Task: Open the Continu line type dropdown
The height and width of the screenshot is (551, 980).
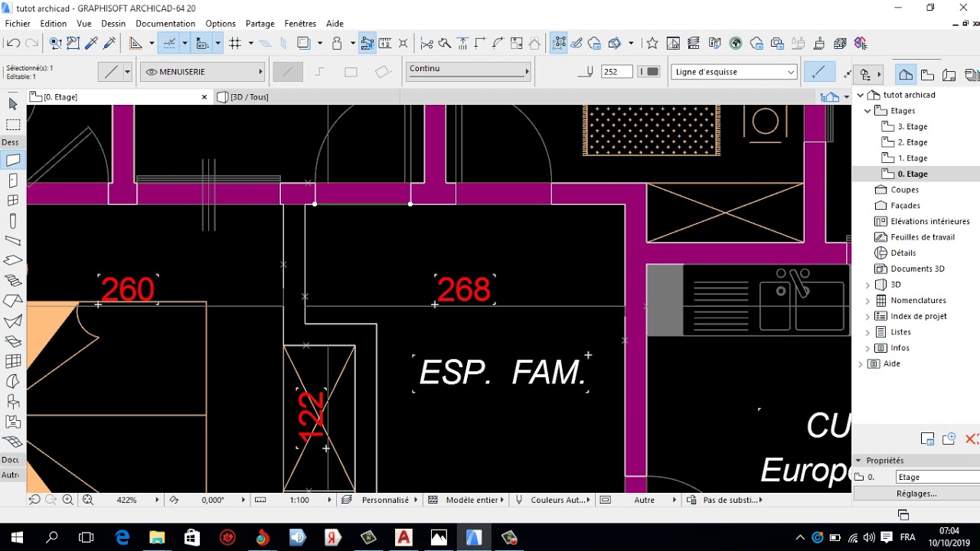Action: (468, 70)
